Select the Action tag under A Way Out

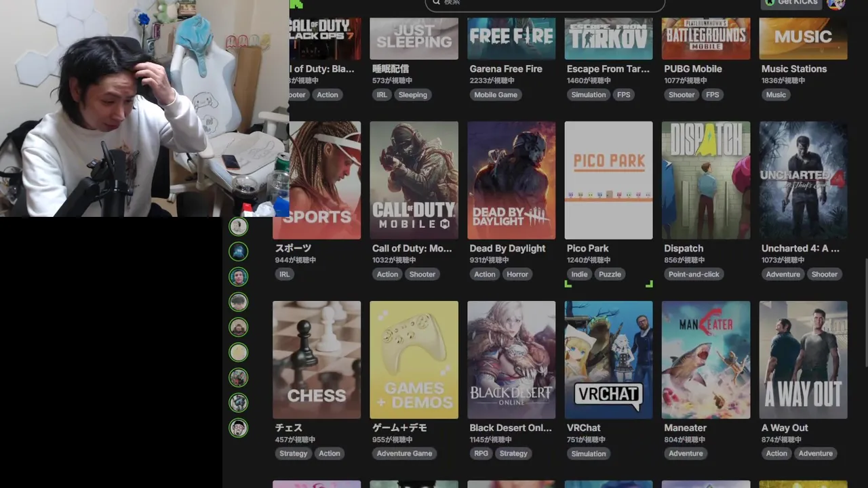(776, 453)
